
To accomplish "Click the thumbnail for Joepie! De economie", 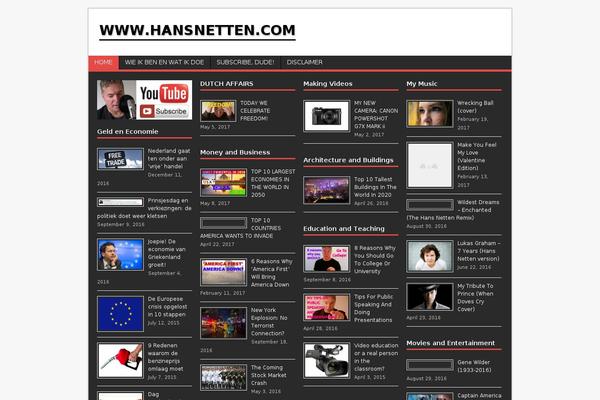I will coord(120,255).
